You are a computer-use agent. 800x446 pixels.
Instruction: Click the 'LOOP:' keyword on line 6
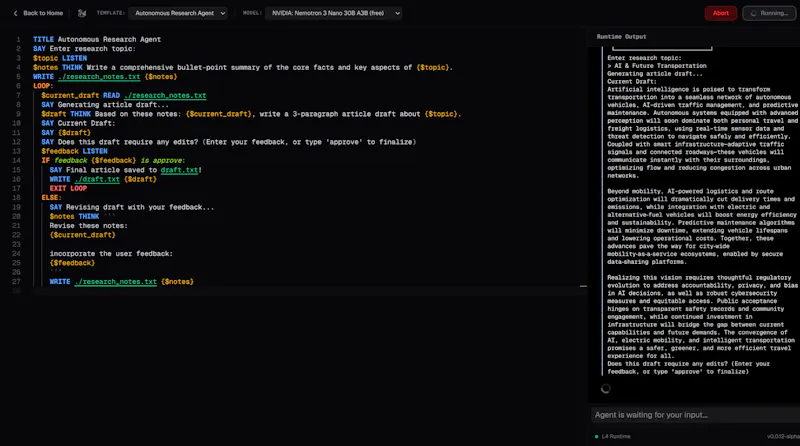(43, 86)
